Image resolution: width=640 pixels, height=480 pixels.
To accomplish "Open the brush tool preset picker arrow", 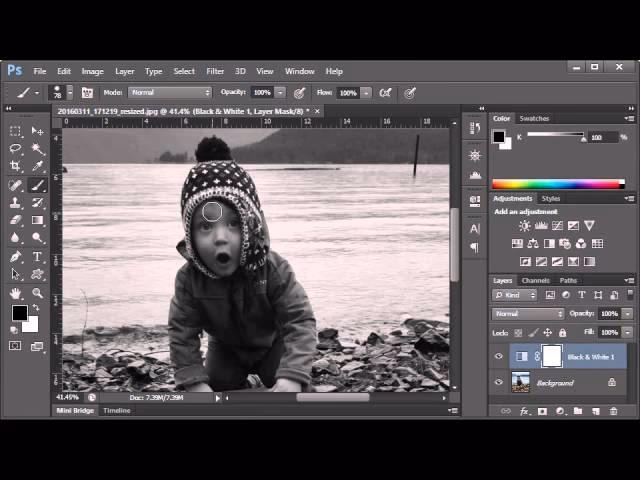I will pos(37,93).
